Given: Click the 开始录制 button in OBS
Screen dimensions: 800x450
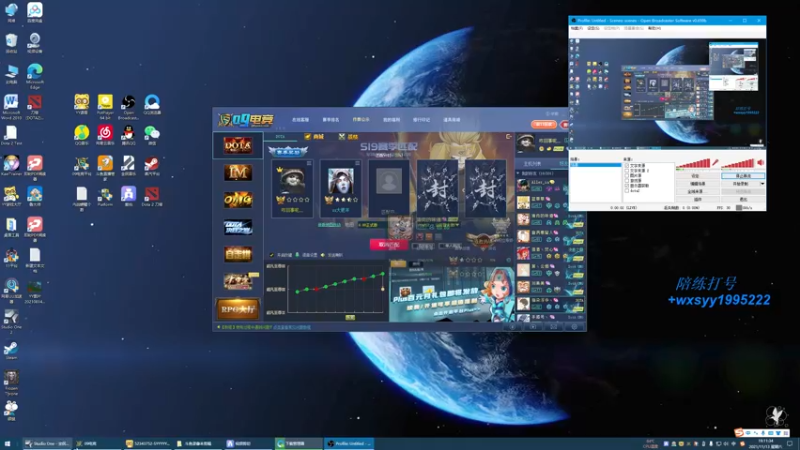Looking at the screenshot, I should tap(740, 184).
